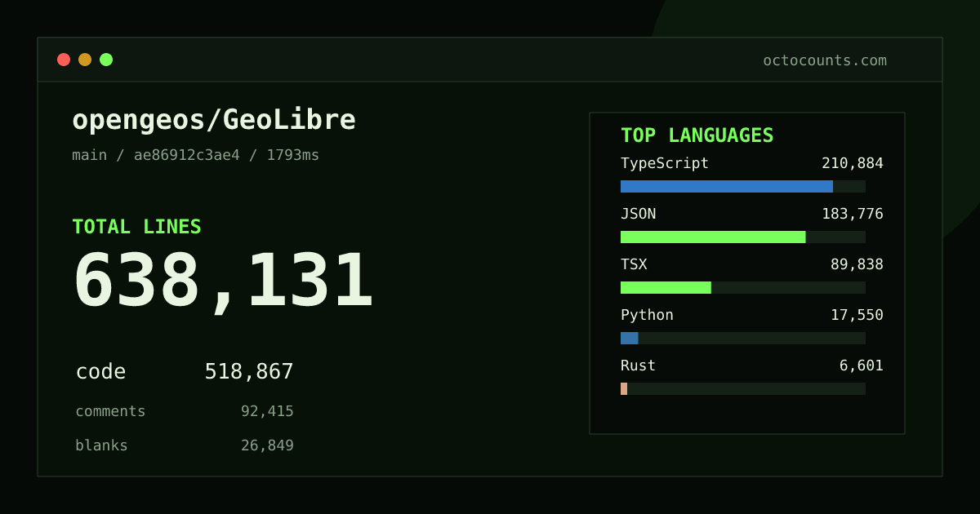Screen dimensions: 980x514
Task: Select the 183,776 JSON count
Action: click(853, 214)
